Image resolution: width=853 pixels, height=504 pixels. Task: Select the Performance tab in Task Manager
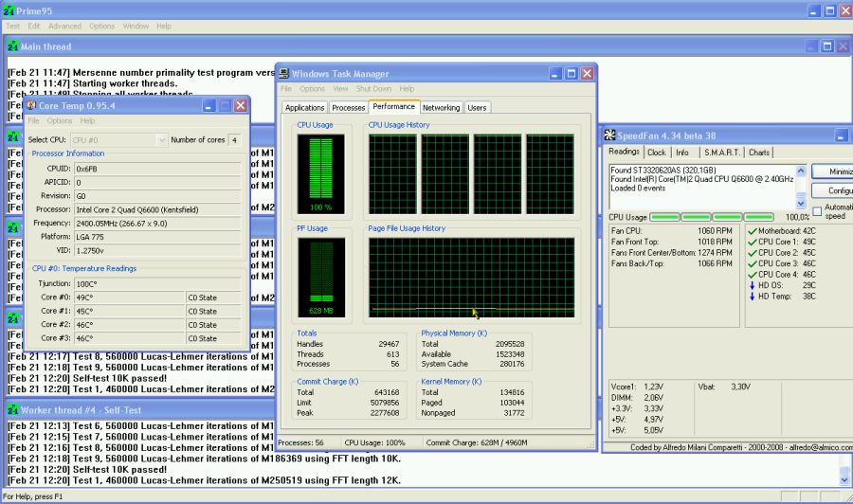pos(394,106)
